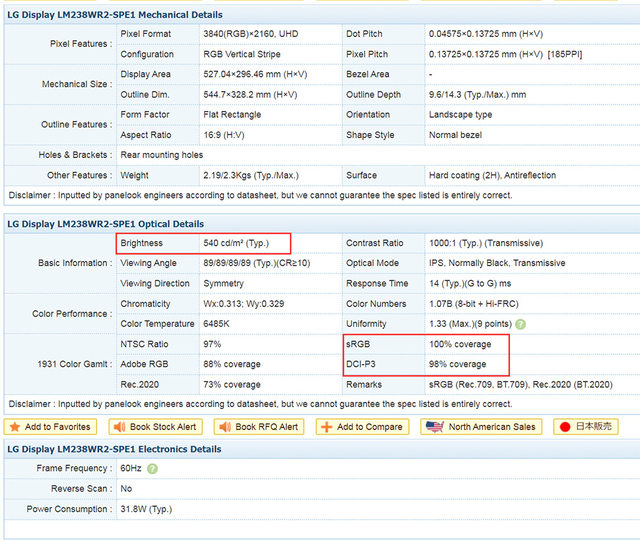Viewport: 640px width, 542px height.
Task: Select the Power Consumption row label
Action: coord(69,509)
